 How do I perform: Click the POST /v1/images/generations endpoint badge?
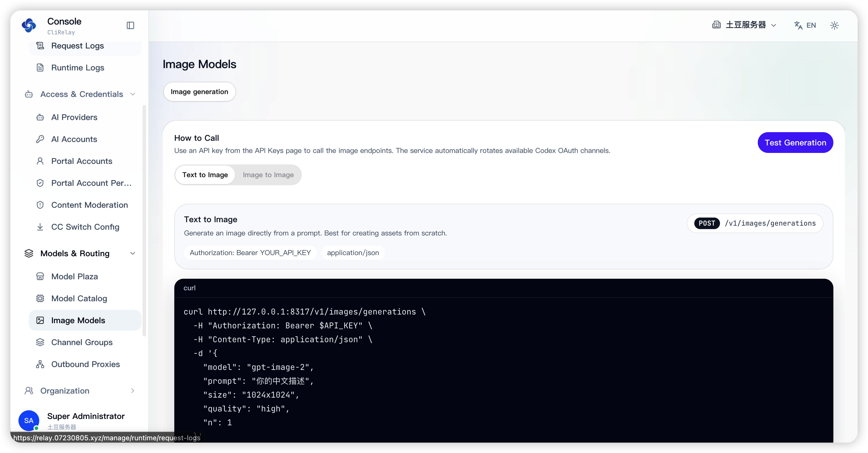tap(755, 223)
